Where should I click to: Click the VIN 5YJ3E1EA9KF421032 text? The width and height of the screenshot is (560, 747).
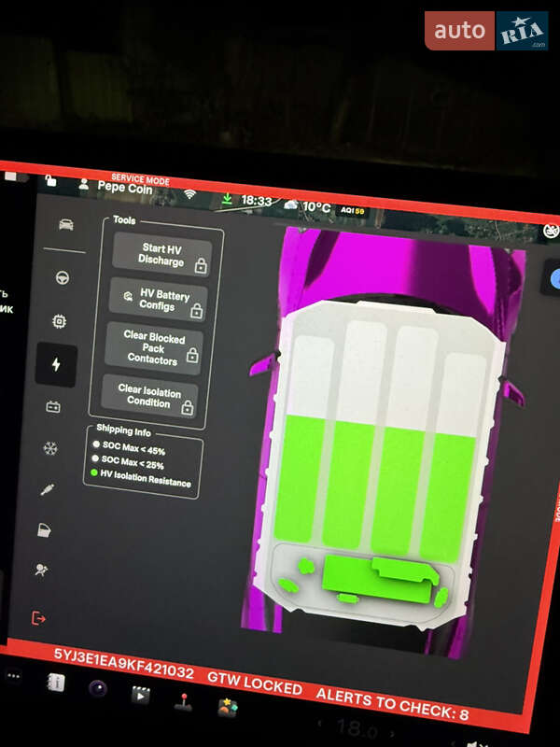pos(124,662)
